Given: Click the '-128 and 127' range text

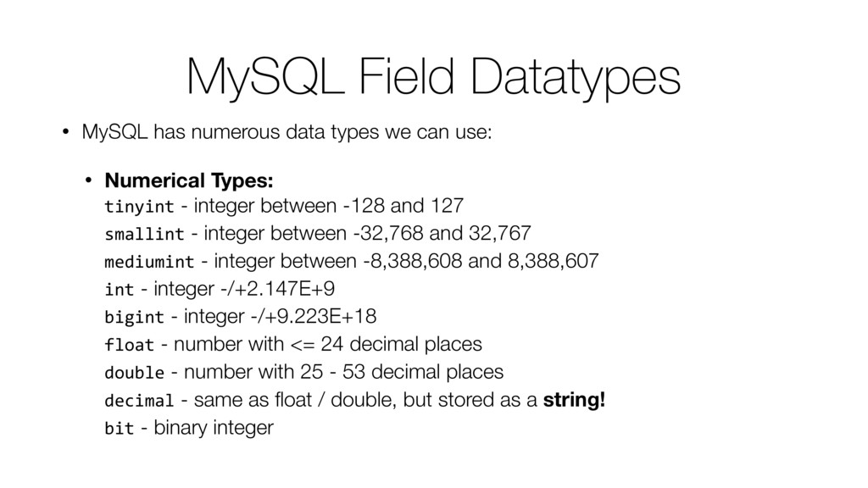Looking at the screenshot, I should point(403,206).
